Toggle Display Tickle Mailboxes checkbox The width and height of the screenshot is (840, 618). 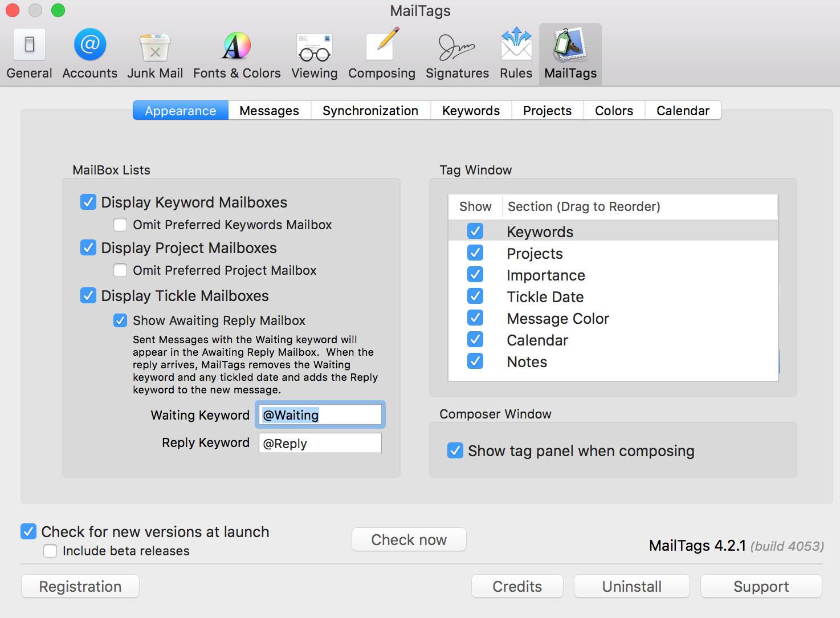[88, 296]
